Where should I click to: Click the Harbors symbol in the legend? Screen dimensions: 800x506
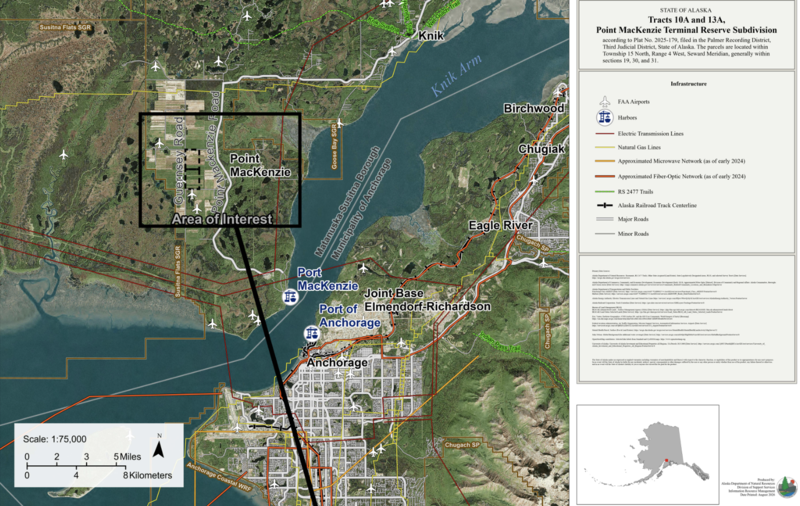[x=605, y=117]
